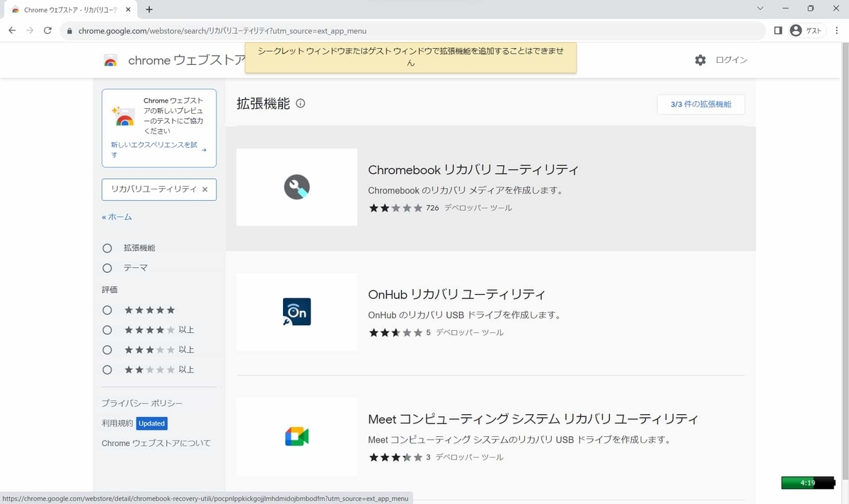The height and width of the screenshot is (504, 849).
Task: Click デベロッパー ツール under OnHub utility
Action: (x=470, y=332)
